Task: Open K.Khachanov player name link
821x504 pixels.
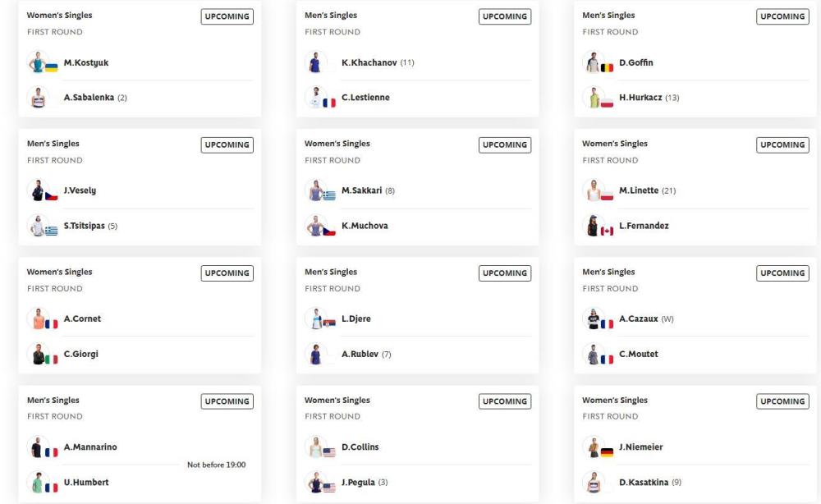Action: click(x=369, y=62)
